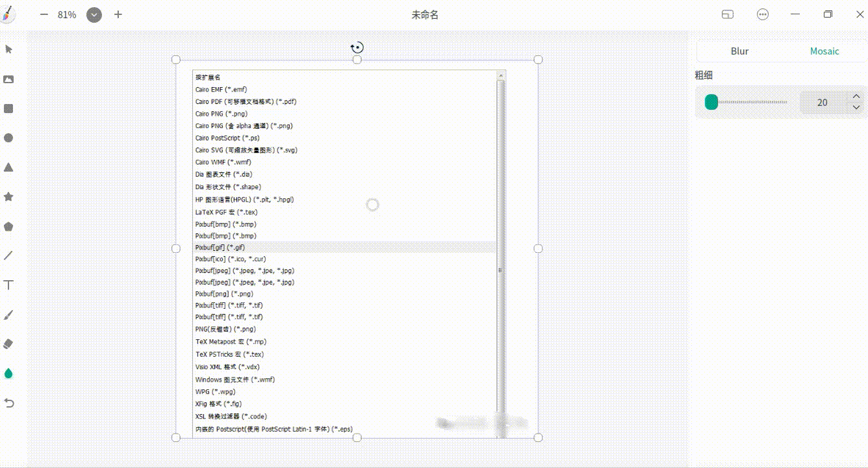
Task: Click the 内嵌的 Postscript (*.eps) row
Action: tap(345, 429)
